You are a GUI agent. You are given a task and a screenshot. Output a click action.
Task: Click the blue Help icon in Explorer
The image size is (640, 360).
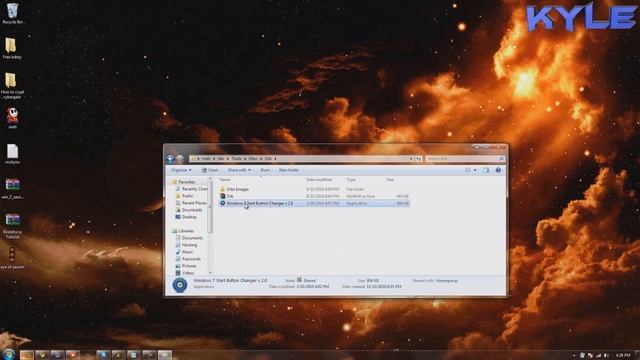pyautogui.click(x=498, y=170)
